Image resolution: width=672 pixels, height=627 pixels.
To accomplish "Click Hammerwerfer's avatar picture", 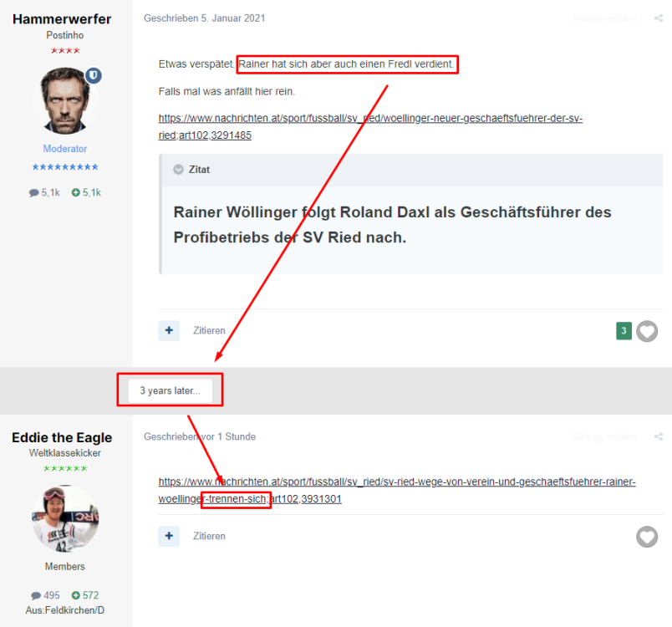I will click(x=65, y=102).
